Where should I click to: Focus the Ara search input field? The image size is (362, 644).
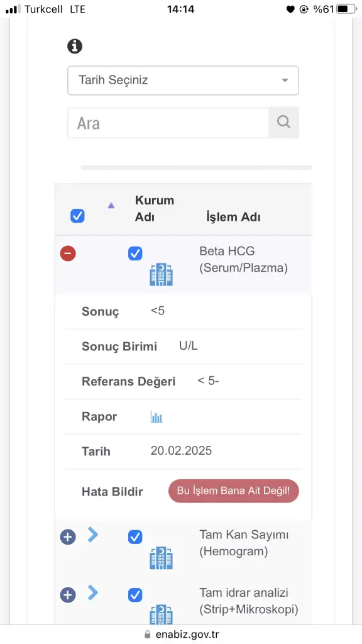(x=168, y=123)
